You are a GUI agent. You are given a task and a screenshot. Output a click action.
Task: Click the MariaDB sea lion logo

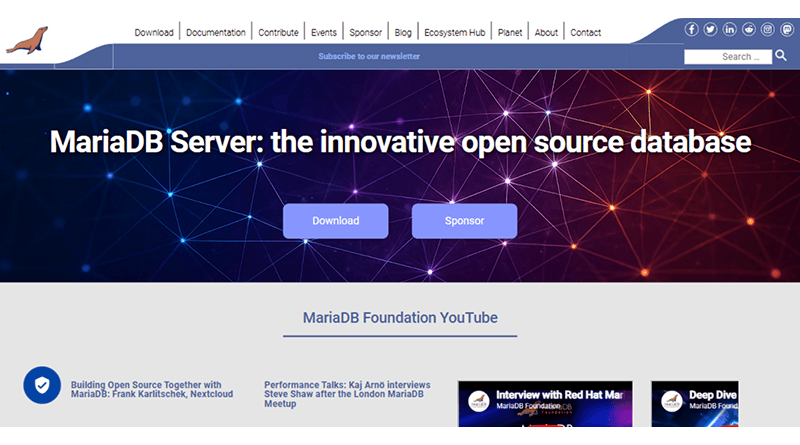point(28,40)
